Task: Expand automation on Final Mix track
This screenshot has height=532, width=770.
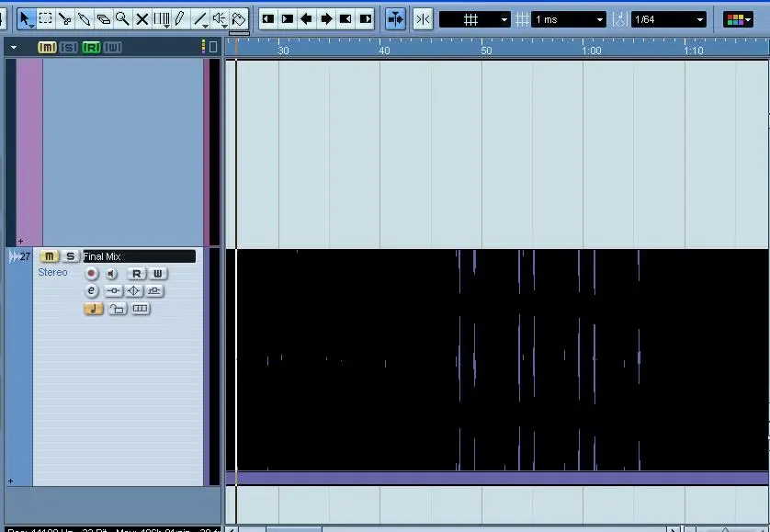Action: pos(11,481)
